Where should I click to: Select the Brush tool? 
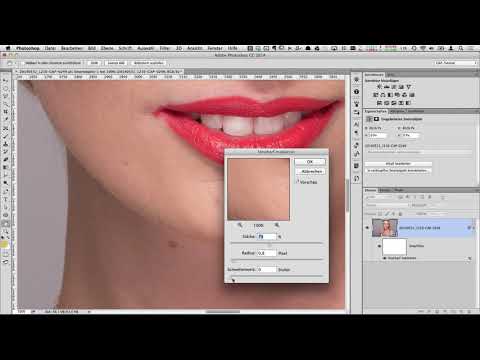click(x=6, y=136)
